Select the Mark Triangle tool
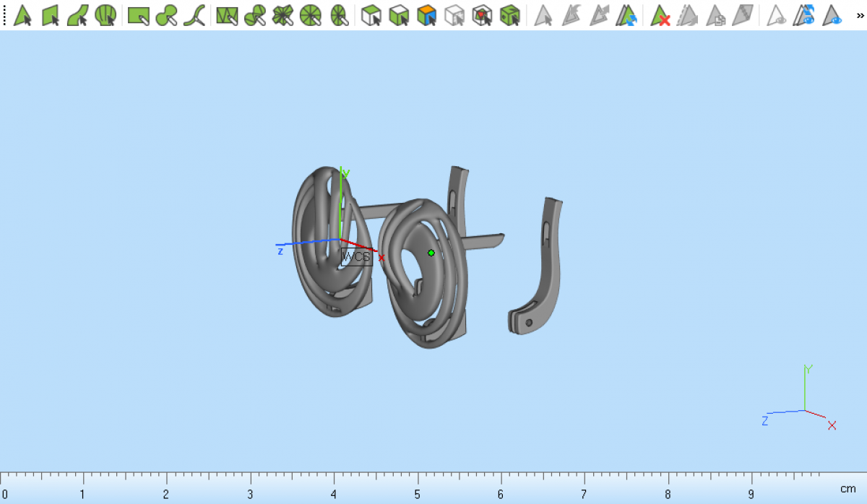 click(x=22, y=15)
